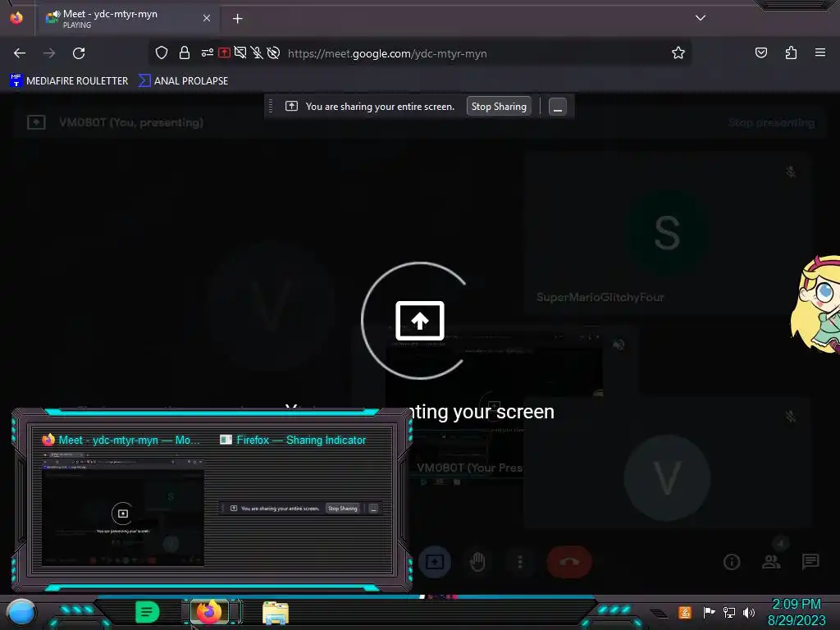The height and width of the screenshot is (630, 840).
Task: Click the 2:09 PM taskbar clock
Action: point(796,604)
